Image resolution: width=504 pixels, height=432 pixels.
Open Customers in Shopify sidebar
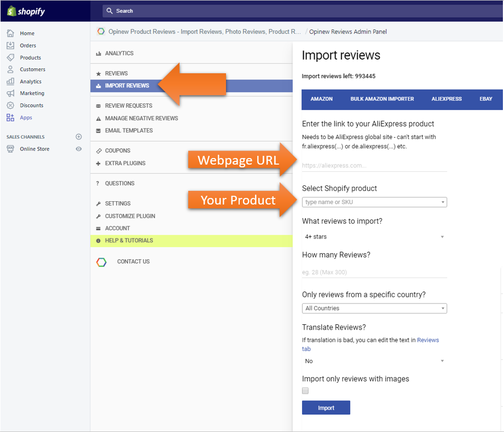tap(32, 69)
